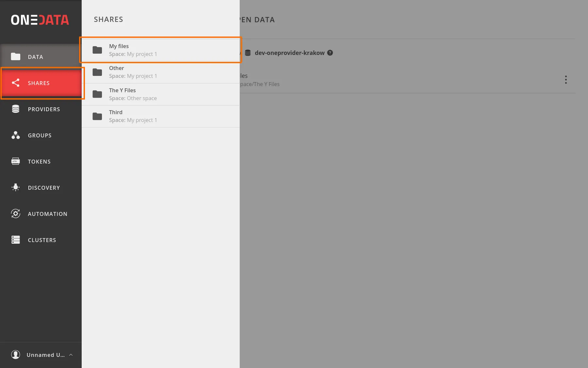This screenshot has height=368, width=588.
Task: Click the provider database icon in header
Action: [x=248, y=53]
